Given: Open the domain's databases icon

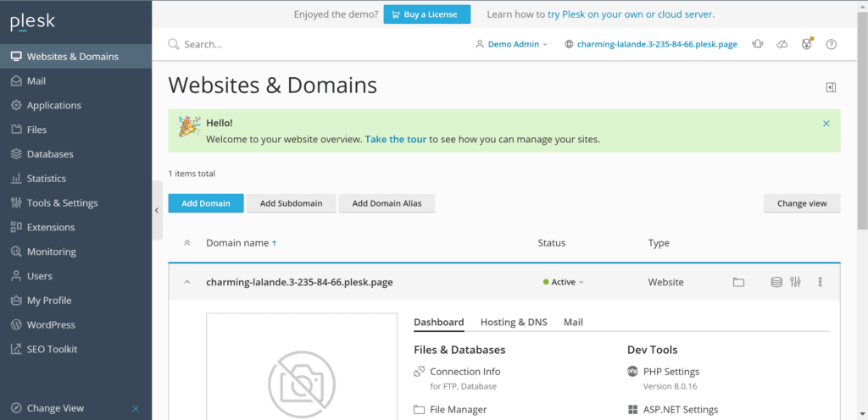Looking at the screenshot, I should 776,282.
